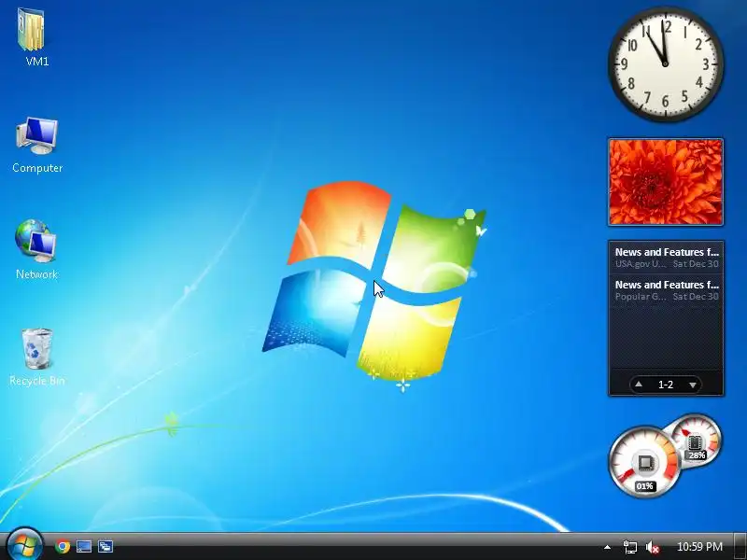Click the Show desktop button strip

(x=740, y=546)
